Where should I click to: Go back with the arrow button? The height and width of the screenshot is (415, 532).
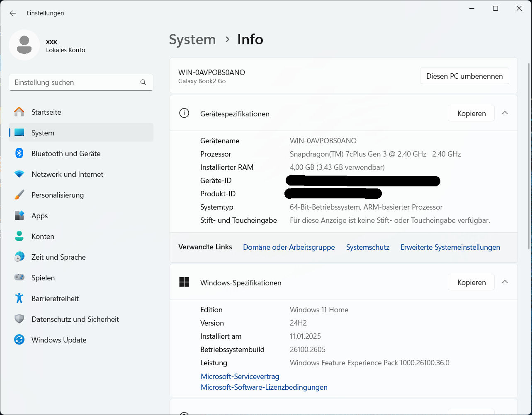[13, 13]
